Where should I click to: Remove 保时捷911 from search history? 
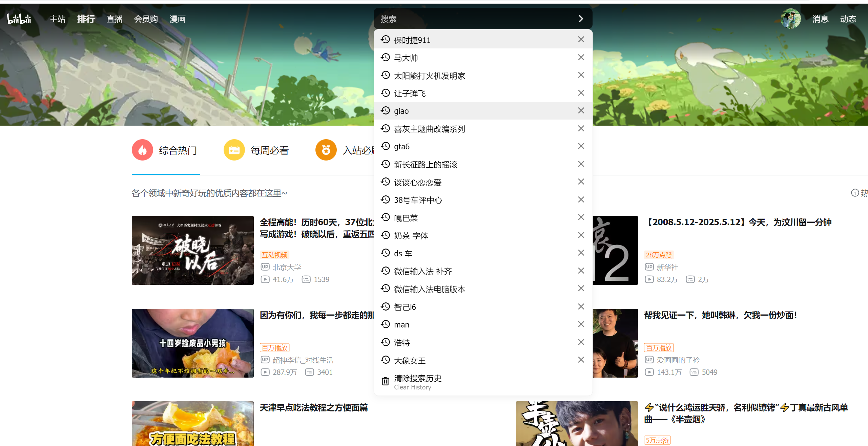tap(581, 40)
